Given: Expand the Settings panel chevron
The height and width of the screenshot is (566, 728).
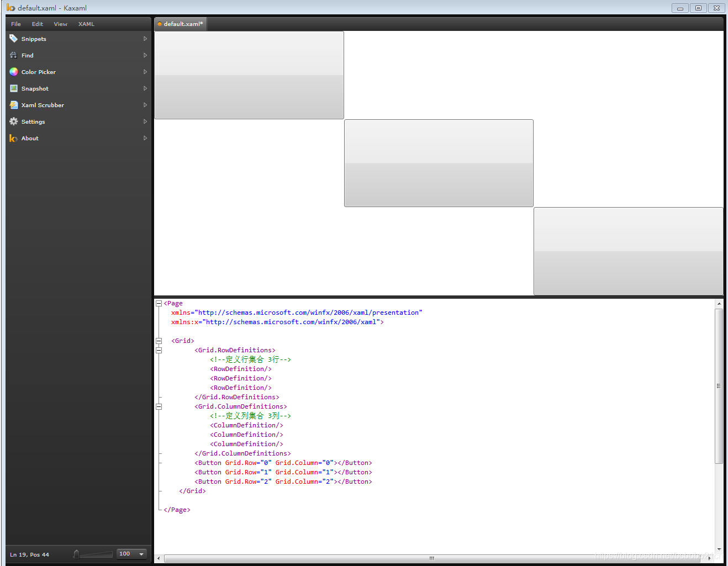Looking at the screenshot, I should [x=145, y=121].
